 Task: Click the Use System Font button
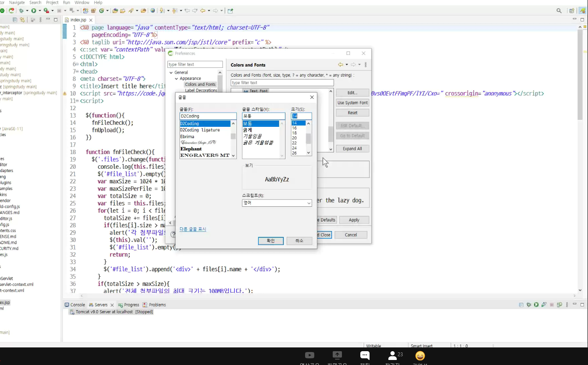click(x=352, y=103)
